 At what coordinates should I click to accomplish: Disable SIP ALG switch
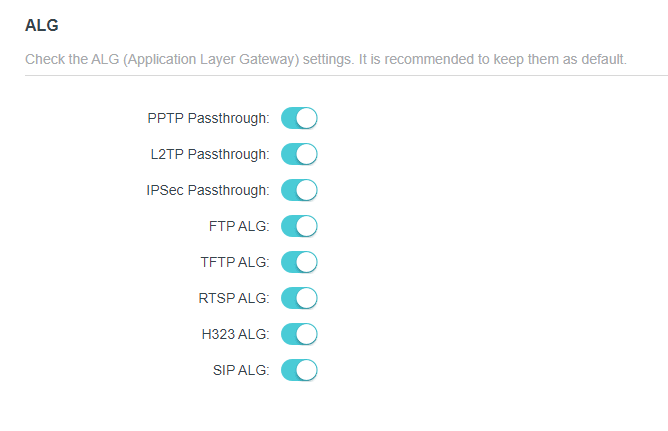(x=299, y=370)
